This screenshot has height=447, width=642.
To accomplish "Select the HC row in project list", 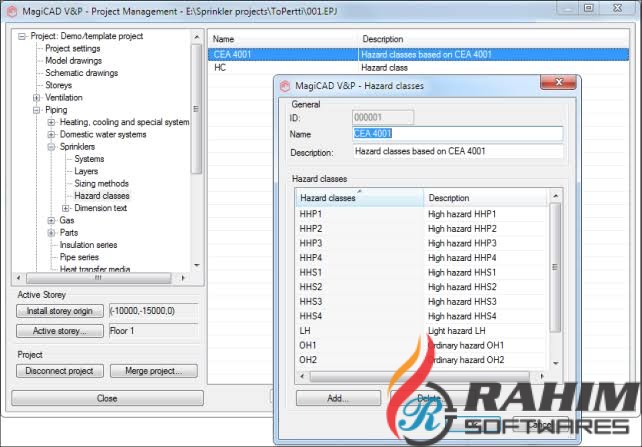I will coord(418,68).
